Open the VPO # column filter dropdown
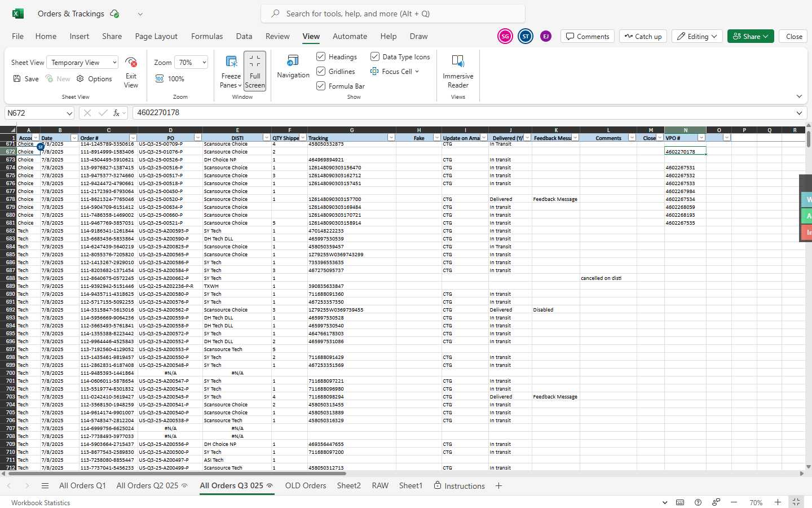Screen dimensions: 812x508 (x=701, y=138)
